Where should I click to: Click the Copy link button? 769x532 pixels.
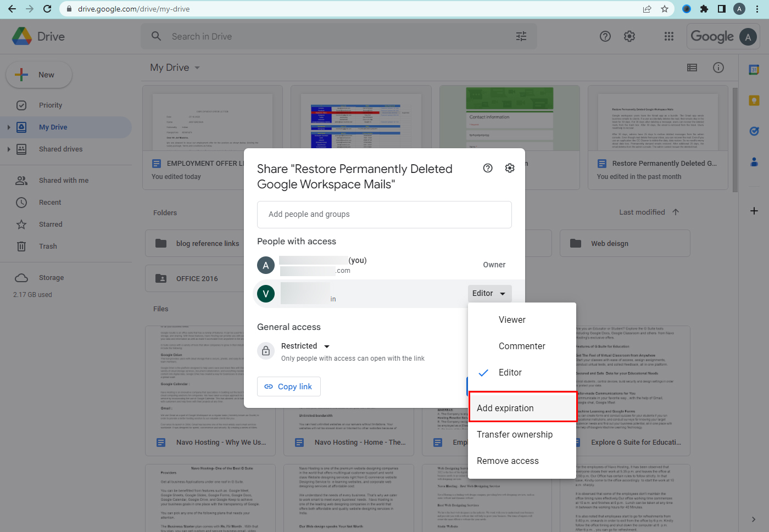[x=289, y=387]
